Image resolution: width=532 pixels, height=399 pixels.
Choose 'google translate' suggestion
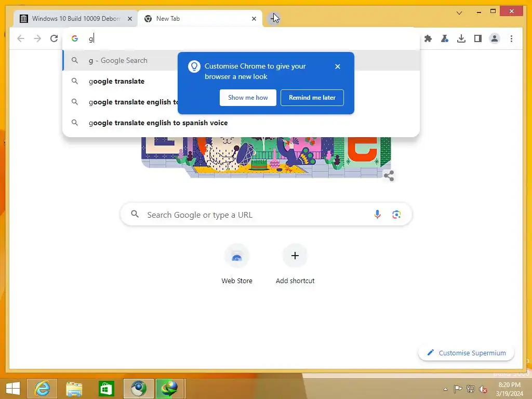click(x=116, y=82)
